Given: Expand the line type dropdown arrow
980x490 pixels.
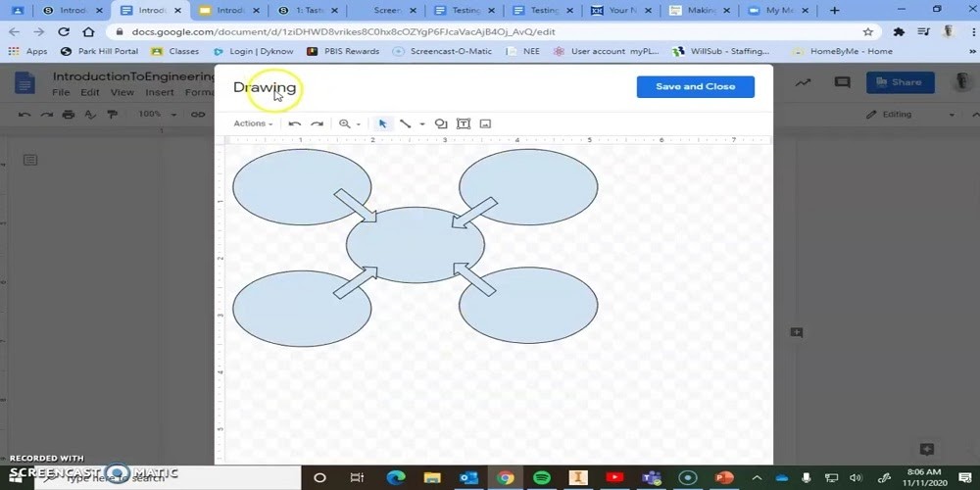Looking at the screenshot, I should click(x=422, y=124).
